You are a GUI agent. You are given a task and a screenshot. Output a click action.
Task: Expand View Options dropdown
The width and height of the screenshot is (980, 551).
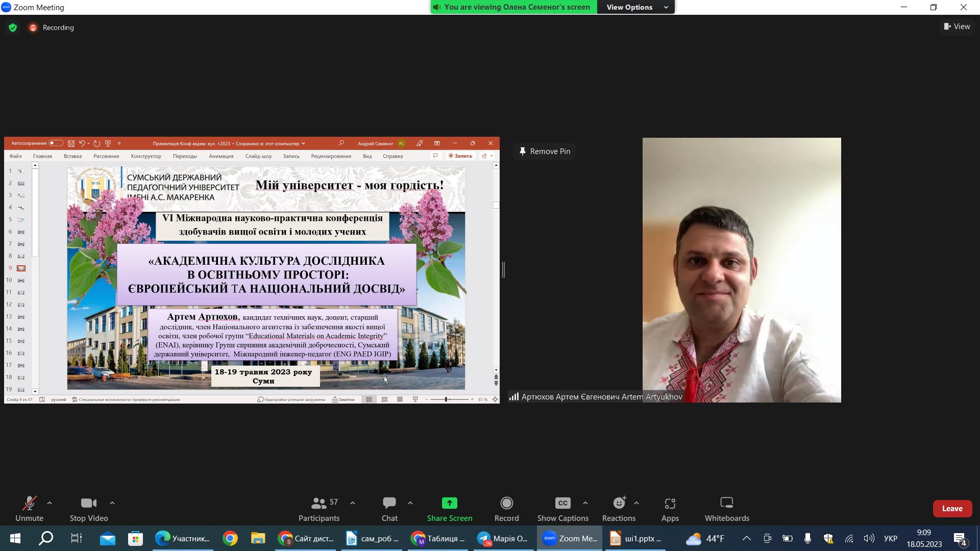point(636,7)
